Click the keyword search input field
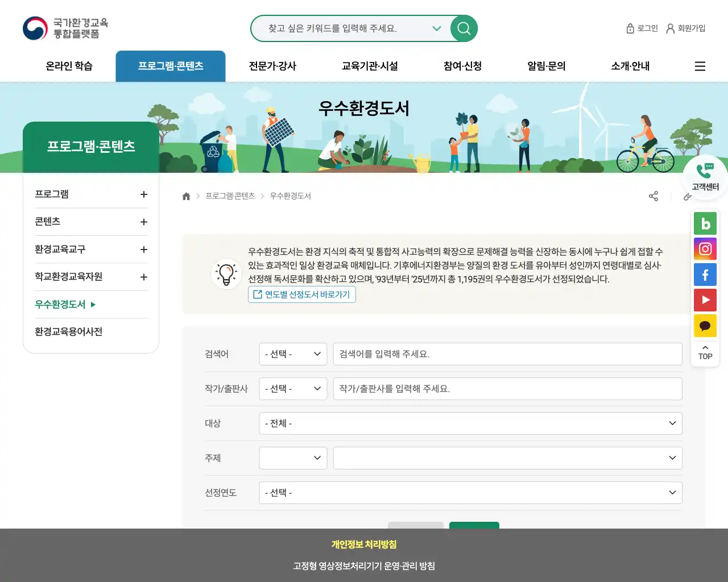The image size is (728, 582). (x=347, y=28)
